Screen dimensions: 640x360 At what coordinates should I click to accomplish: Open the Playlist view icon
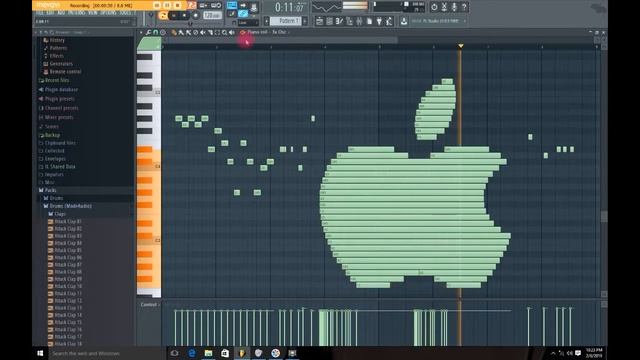pos(320,21)
